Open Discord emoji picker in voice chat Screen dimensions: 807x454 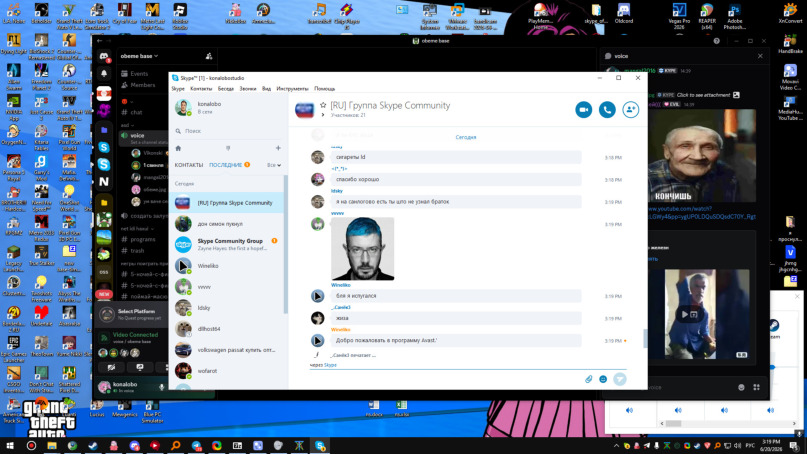pyautogui.click(x=741, y=387)
